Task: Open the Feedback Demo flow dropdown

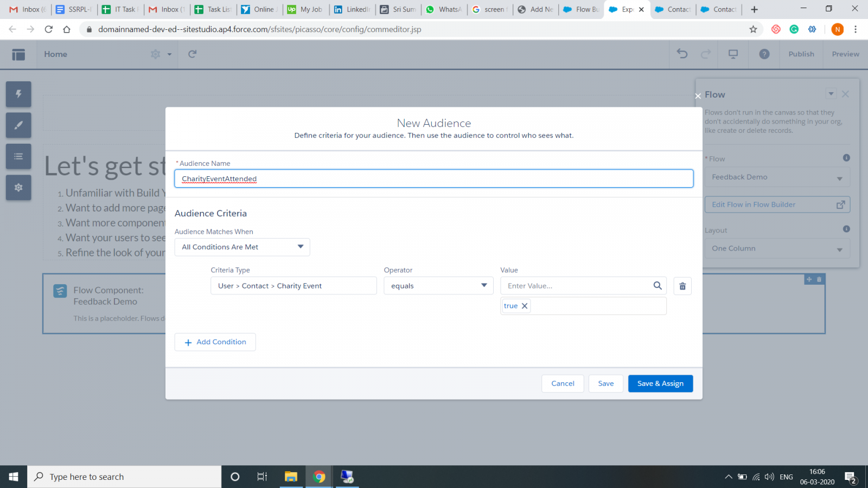Action: [777, 177]
